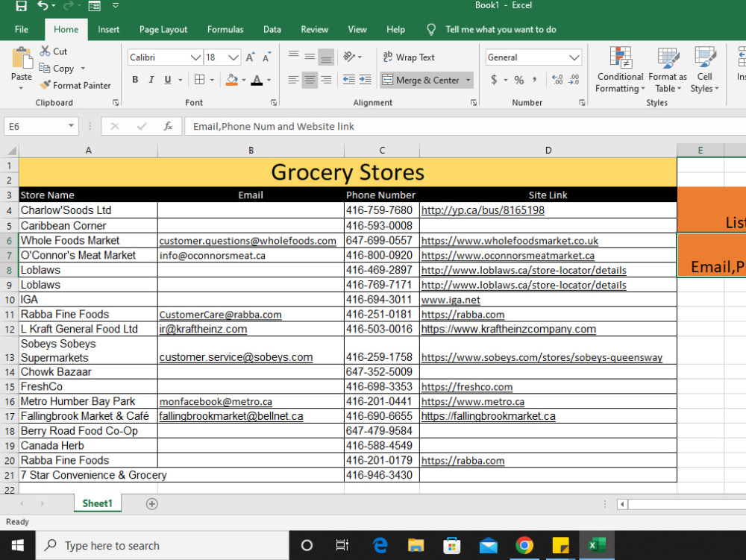746x560 pixels.
Task: Open Cell Styles gallery
Action: [705, 70]
